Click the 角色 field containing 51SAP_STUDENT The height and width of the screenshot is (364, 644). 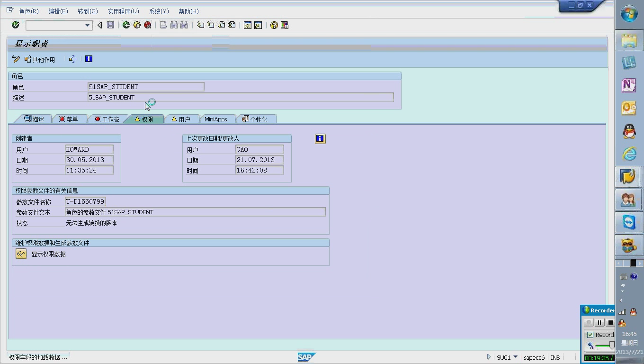pyautogui.click(x=146, y=87)
